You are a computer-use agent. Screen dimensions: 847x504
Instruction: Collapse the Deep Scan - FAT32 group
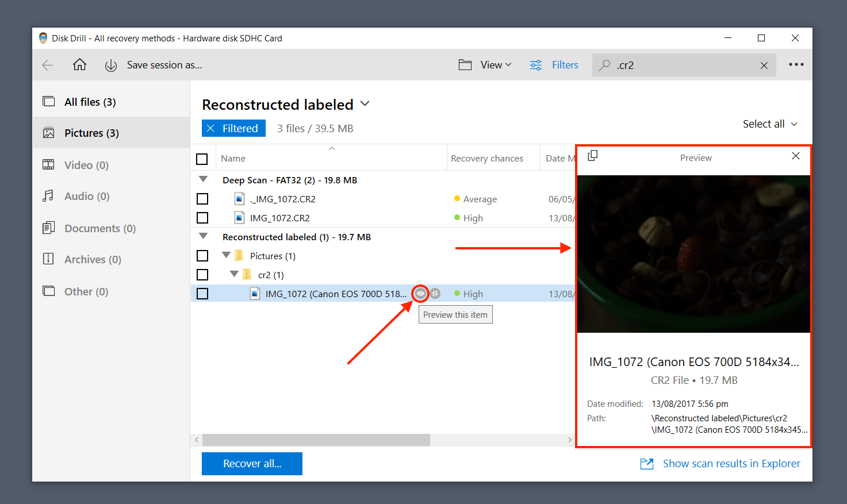(x=203, y=179)
